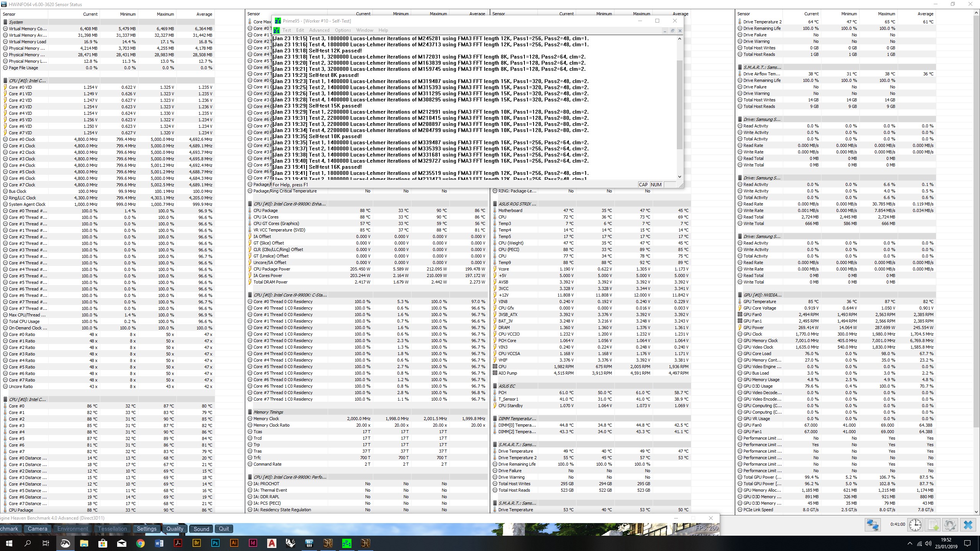Toggle Sound in Heaven Benchmark
This screenshot has width=980, height=551.
click(x=201, y=529)
